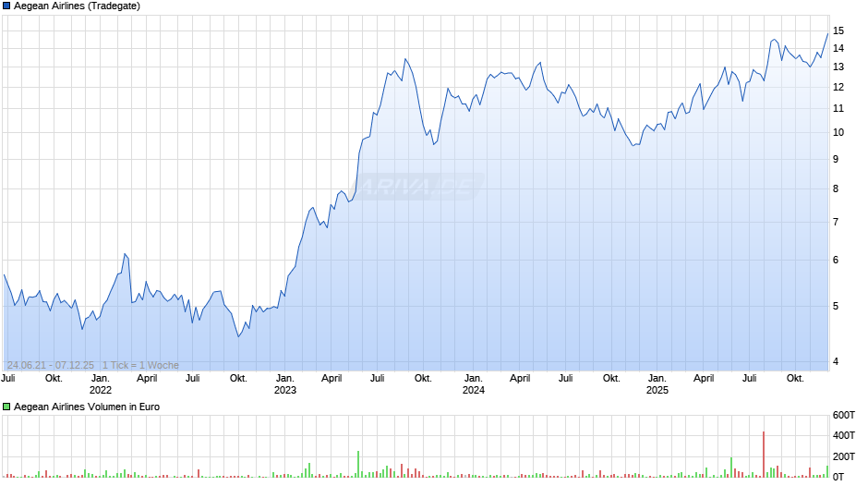Click the price axis label 4
This screenshot has width=868, height=486.
click(x=836, y=362)
